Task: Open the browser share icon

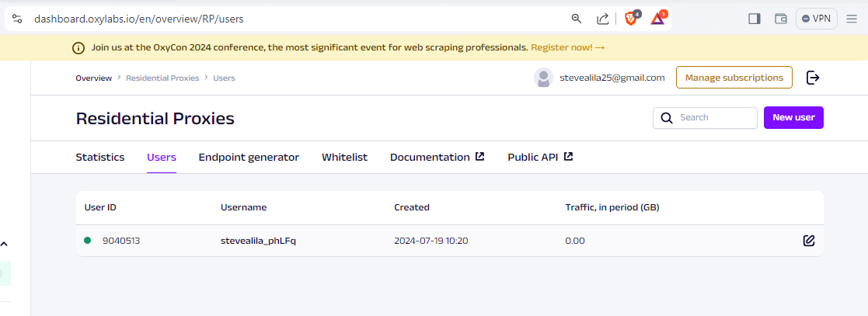Action: click(x=602, y=19)
